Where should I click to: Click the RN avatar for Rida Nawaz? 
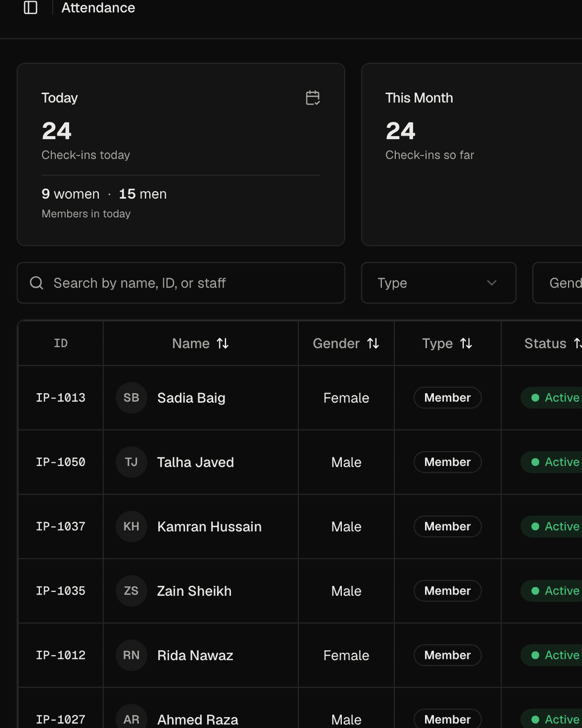coord(132,655)
